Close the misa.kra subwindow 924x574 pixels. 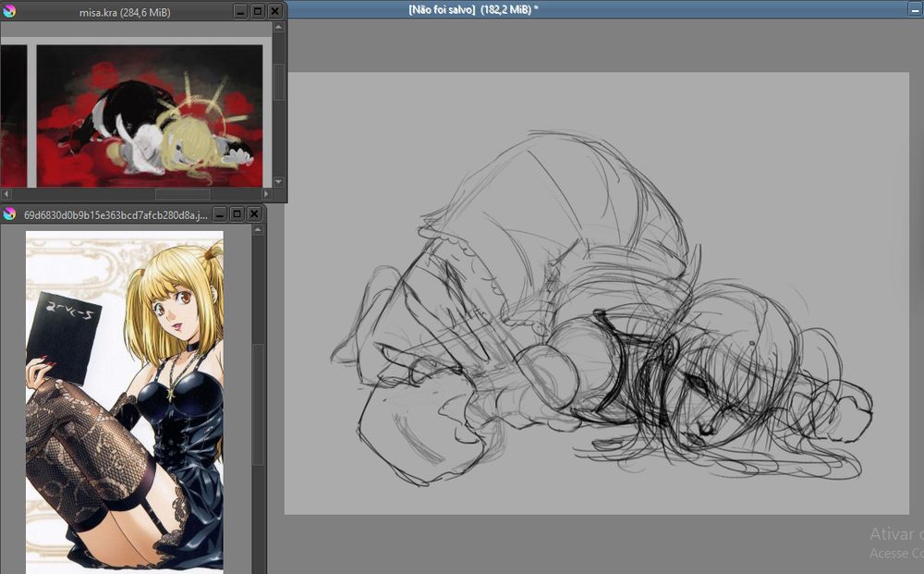pos(274,12)
